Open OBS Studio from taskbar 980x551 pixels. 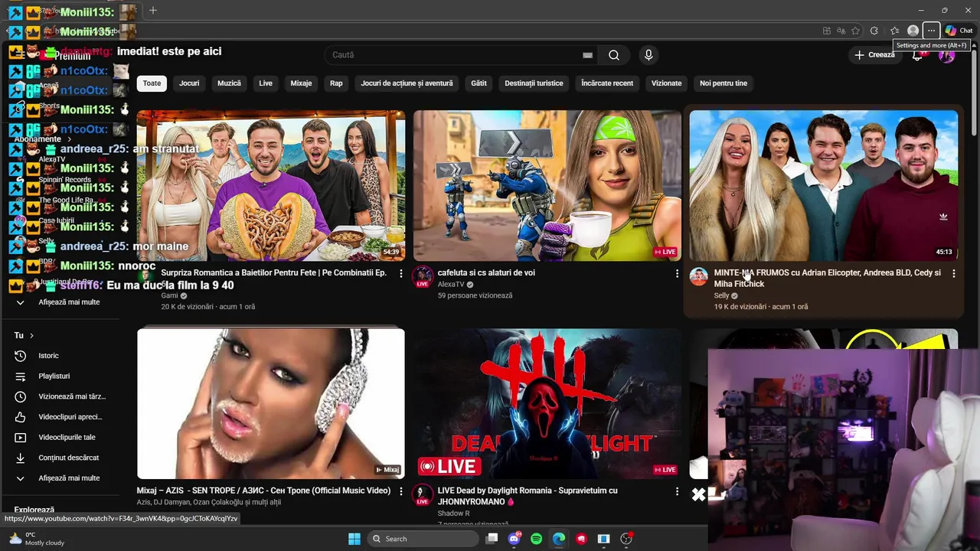pyautogui.click(x=626, y=539)
